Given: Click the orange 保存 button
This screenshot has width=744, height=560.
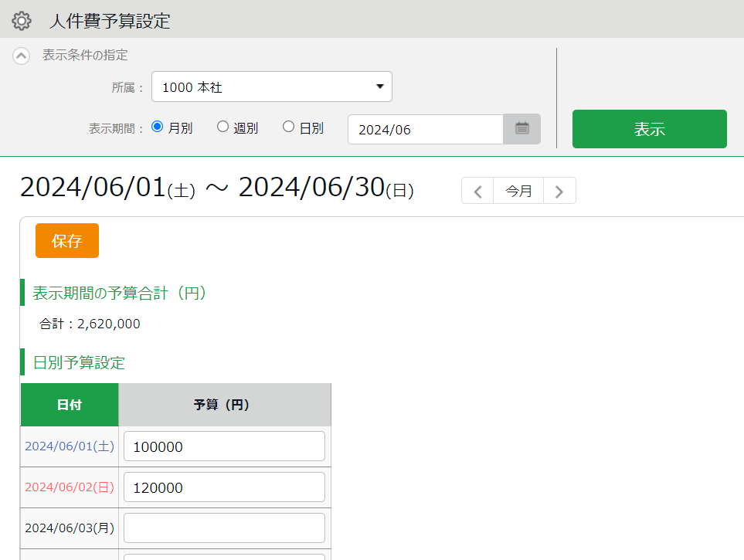Looking at the screenshot, I should coord(67,241).
